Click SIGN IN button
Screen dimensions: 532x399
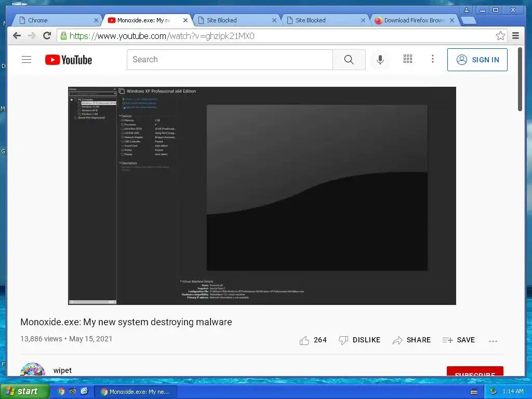tap(477, 60)
